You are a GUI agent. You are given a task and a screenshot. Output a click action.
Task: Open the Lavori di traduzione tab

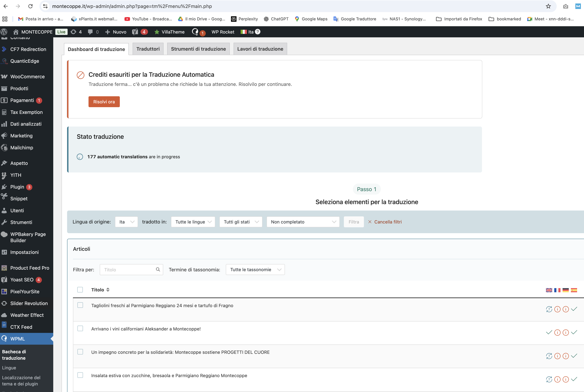[260, 49]
